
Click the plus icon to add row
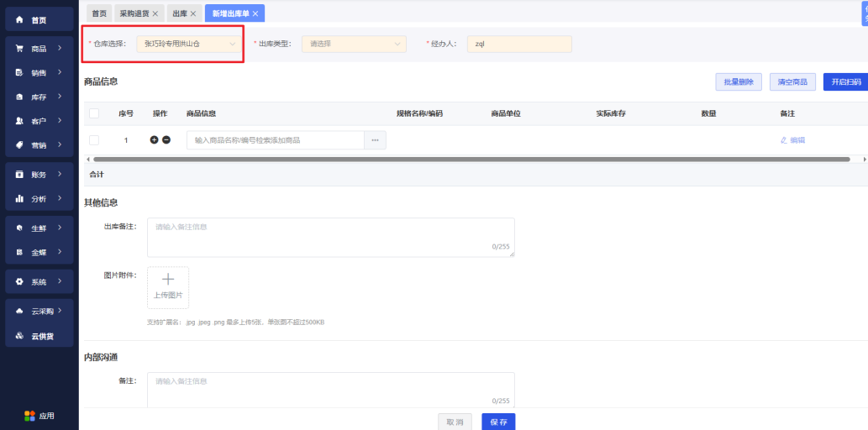coord(154,140)
